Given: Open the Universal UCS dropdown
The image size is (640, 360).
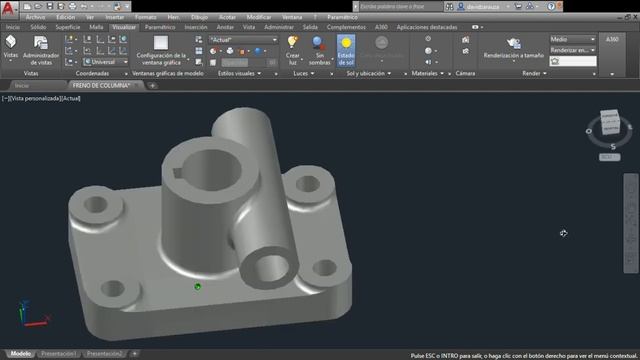Looking at the screenshot, I should point(106,62).
